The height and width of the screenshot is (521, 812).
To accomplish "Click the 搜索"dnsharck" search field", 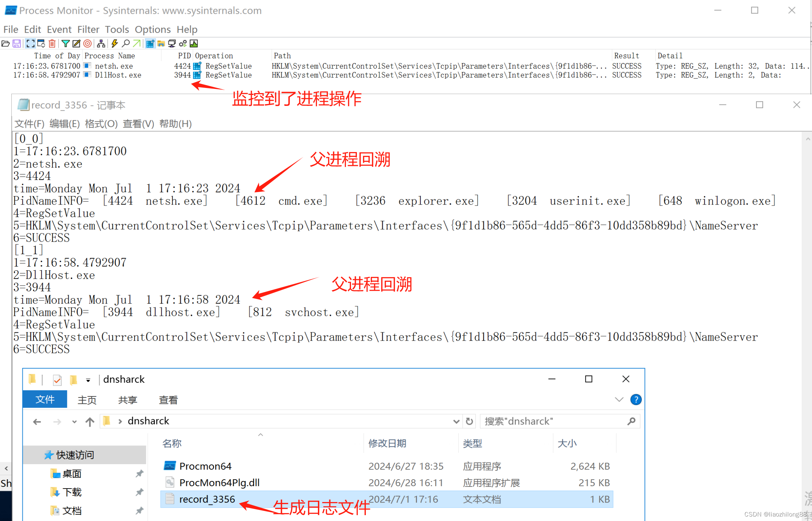I will coord(552,421).
